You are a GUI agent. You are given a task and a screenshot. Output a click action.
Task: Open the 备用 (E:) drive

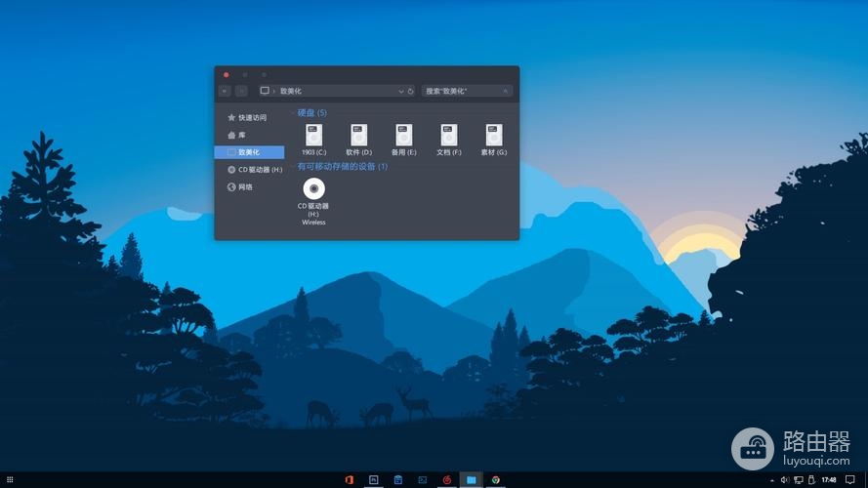[403, 137]
